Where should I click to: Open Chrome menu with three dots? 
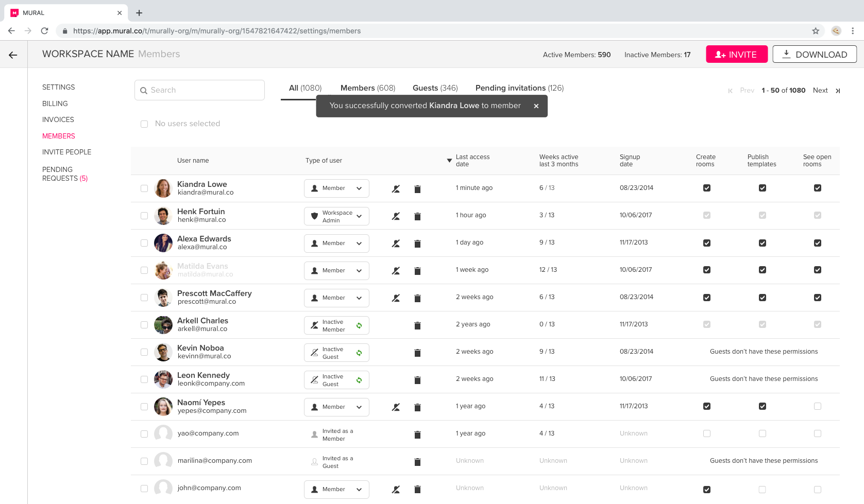853,31
